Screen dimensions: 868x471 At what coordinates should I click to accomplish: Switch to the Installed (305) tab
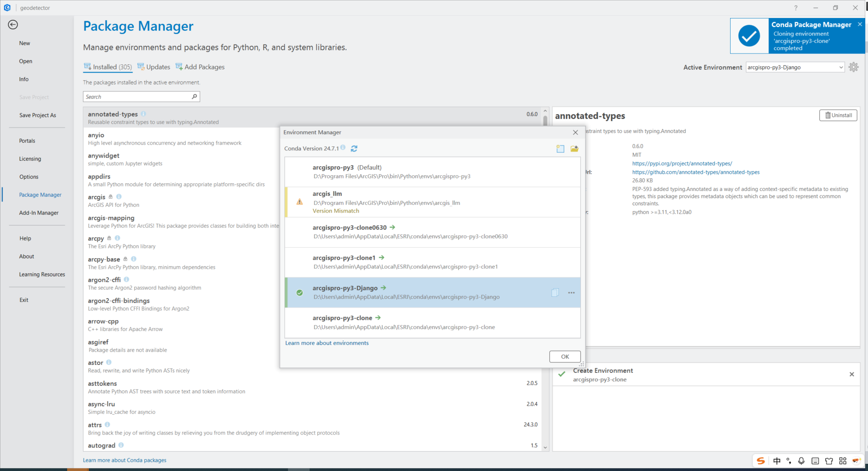[x=108, y=67]
